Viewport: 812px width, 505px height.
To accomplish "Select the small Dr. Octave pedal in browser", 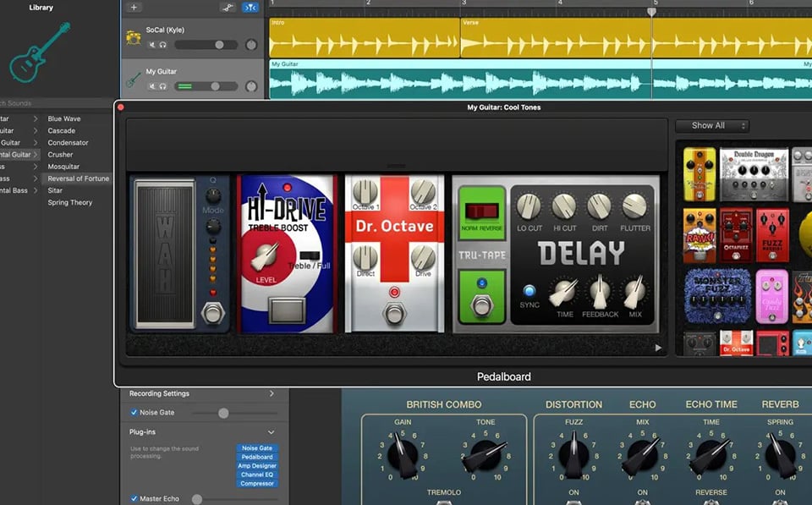I will coord(736,343).
